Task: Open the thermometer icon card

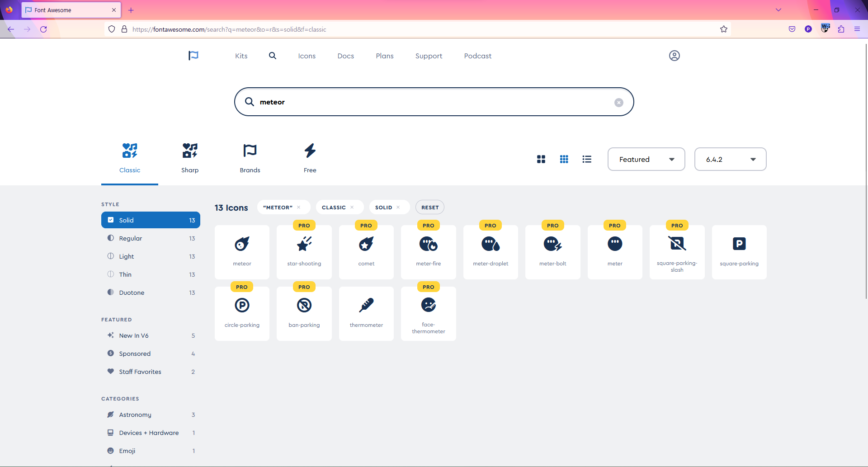Action: (x=366, y=314)
